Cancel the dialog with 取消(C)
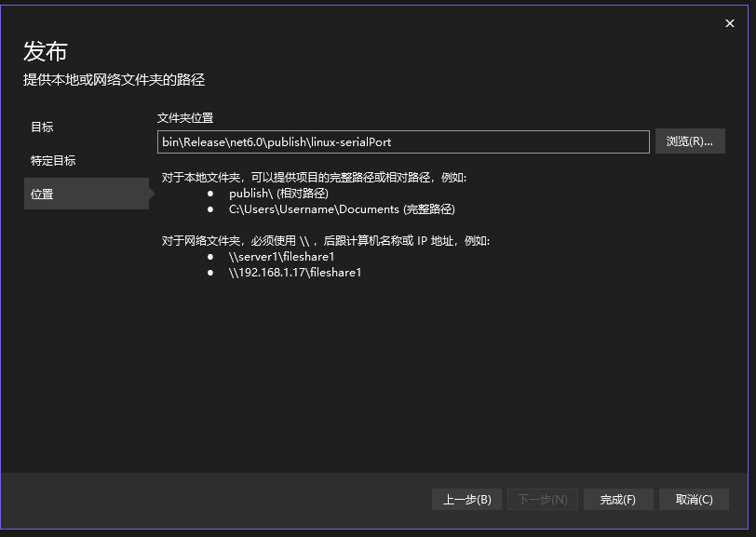The width and height of the screenshot is (756, 537). pyautogui.click(x=694, y=500)
